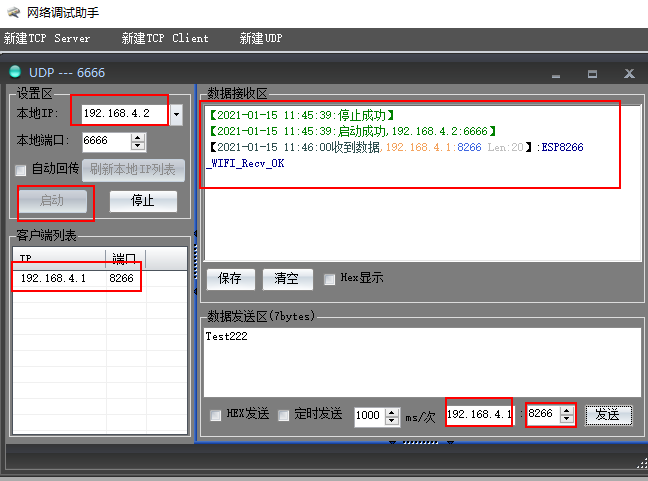Click the 端口 column header in 客户端列表
The height and width of the screenshot is (481, 648).
pos(126,259)
